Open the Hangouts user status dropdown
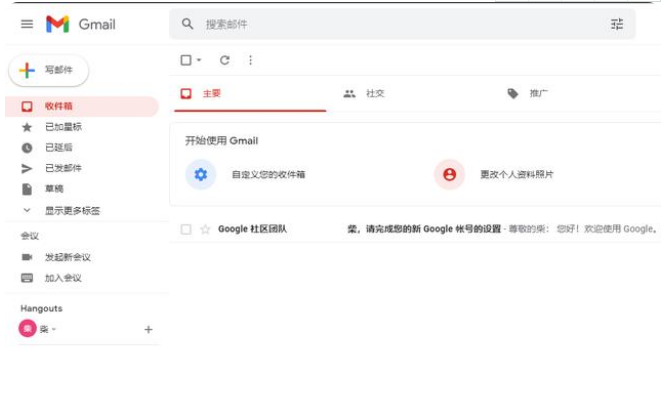This screenshot has width=663, height=403. (54, 329)
